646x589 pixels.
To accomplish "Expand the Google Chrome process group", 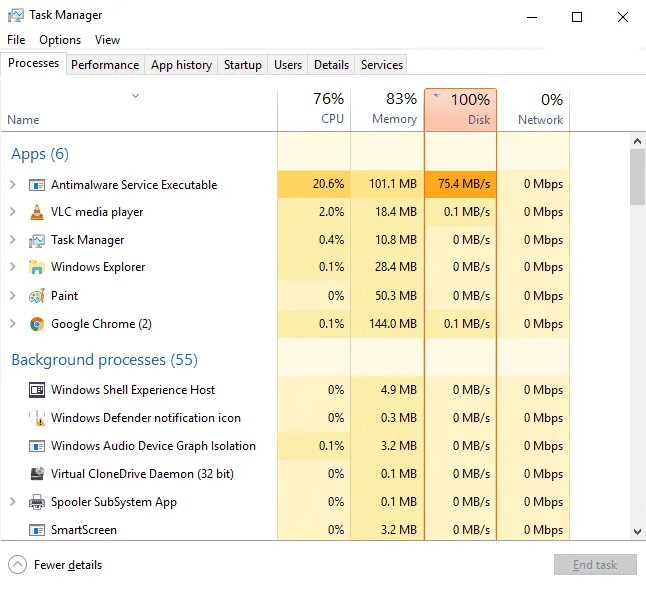I will 12,324.
